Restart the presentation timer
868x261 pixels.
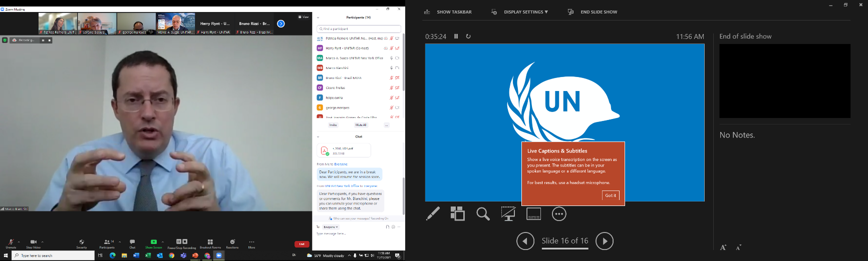coord(468,36)
